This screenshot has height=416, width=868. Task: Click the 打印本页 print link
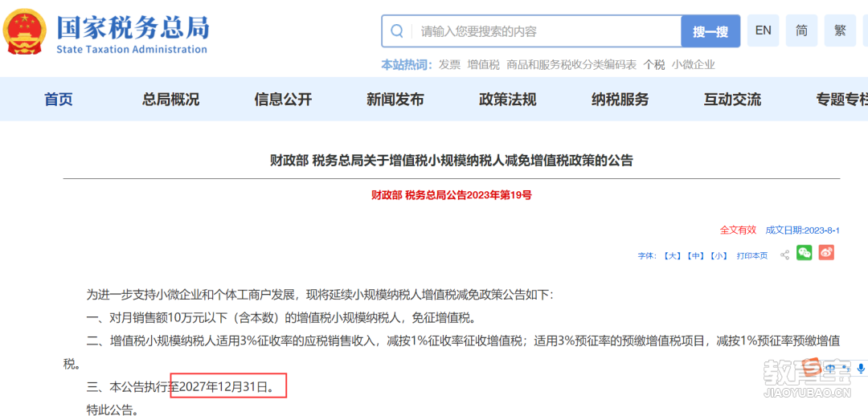pyautogui.click(x=751, y=256)
